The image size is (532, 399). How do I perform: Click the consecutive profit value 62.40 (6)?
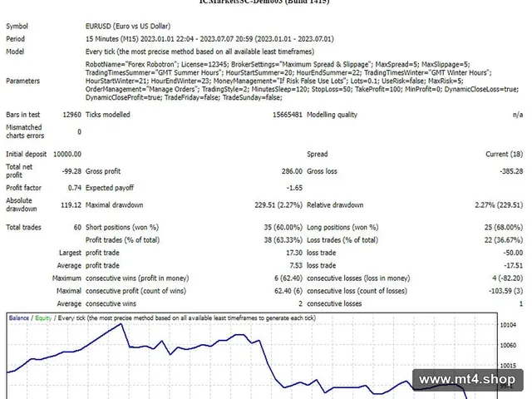[x=288, y=291]
